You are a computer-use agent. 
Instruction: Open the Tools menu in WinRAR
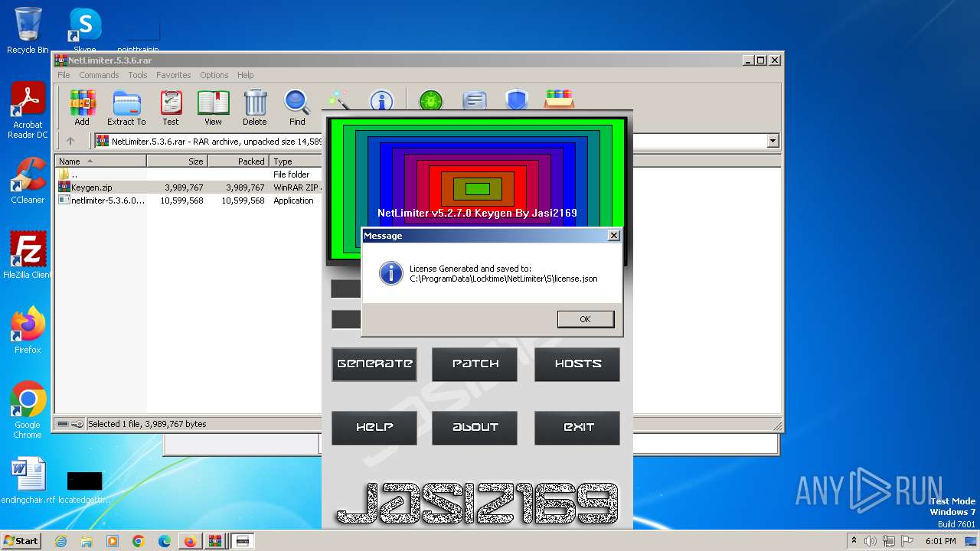click(x=138, y=75)
